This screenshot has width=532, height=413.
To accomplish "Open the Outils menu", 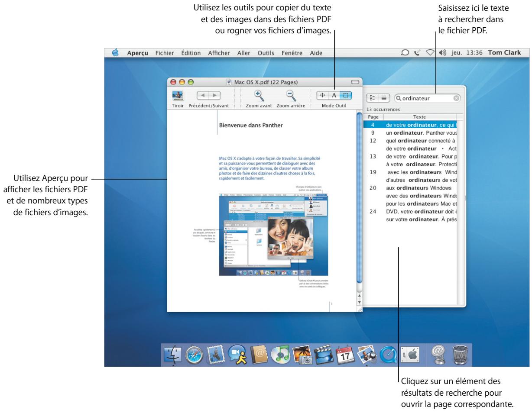I will click(266, 53).
